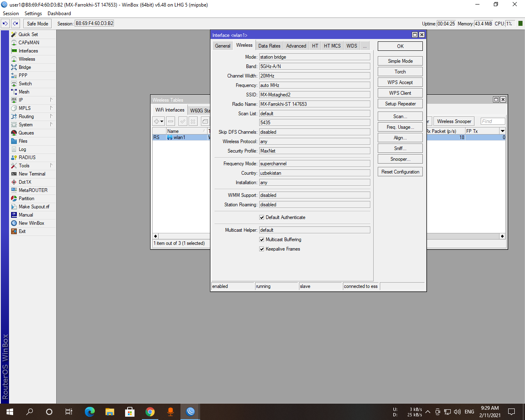
Task: Disable the selected wlan1 interface with the X icon
Action: click(x=192, y=121)
